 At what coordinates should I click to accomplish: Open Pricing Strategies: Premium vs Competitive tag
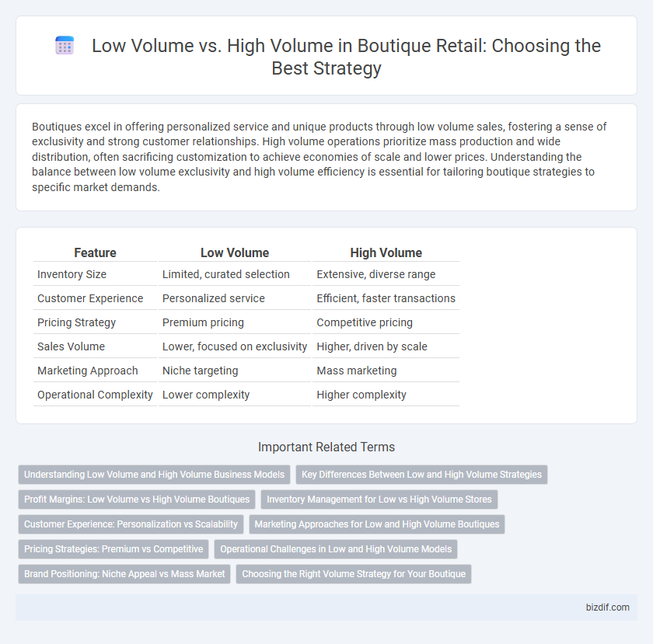coord(113,549)
